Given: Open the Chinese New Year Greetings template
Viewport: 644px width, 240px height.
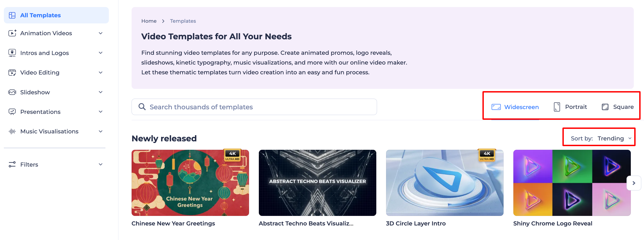Looking at the screenshot, I should pyautogui.click(x=190, y=183).
